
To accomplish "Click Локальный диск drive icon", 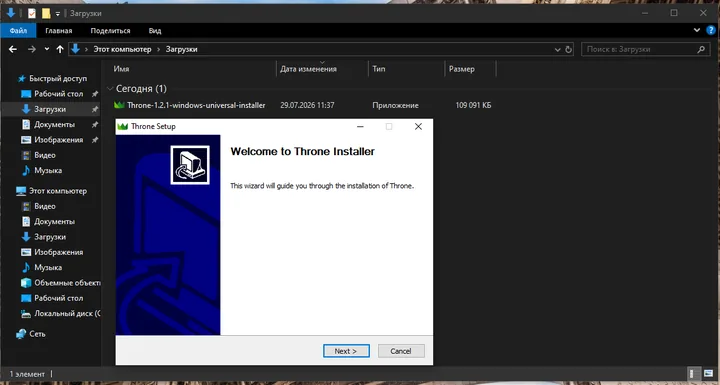I will [x=26, y=314].
